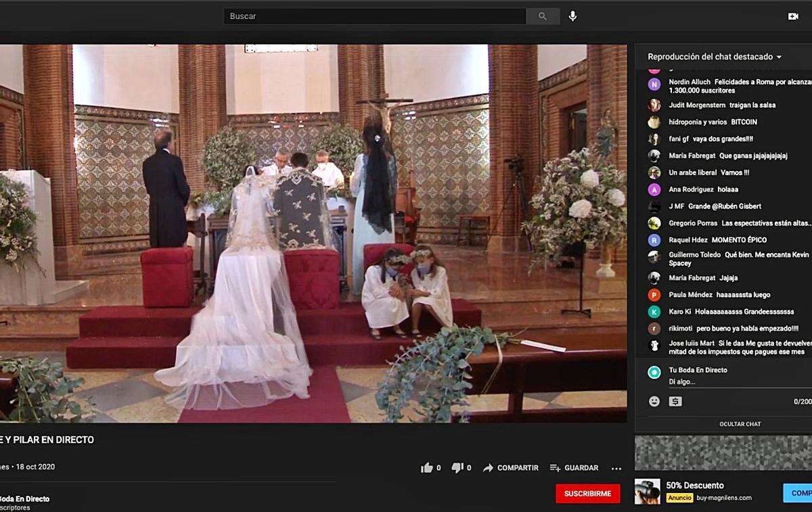Click Nordin Alluch's purple chat avatar
812x512 pixels.
click(x=654, y=85)
